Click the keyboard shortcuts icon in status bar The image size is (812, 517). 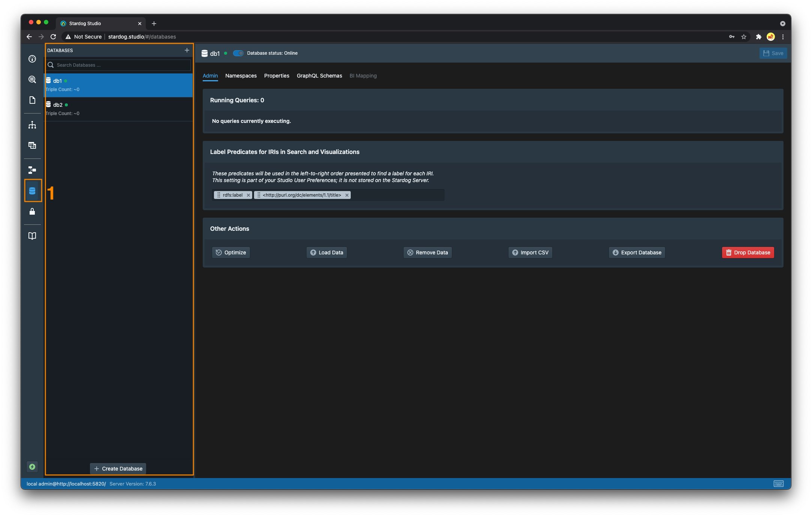tap(778, 484)
